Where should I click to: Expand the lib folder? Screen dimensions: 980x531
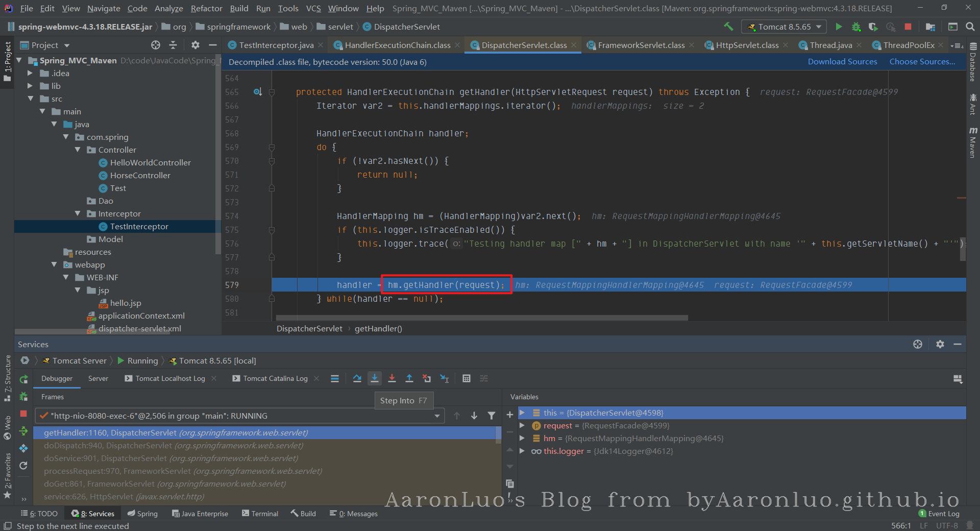[30, 86]
